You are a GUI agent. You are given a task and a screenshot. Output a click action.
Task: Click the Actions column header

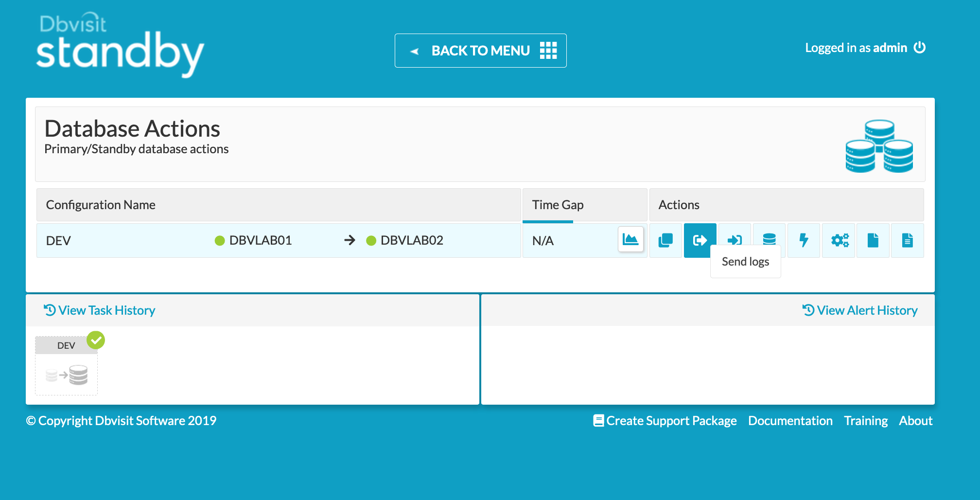(787, 205)
